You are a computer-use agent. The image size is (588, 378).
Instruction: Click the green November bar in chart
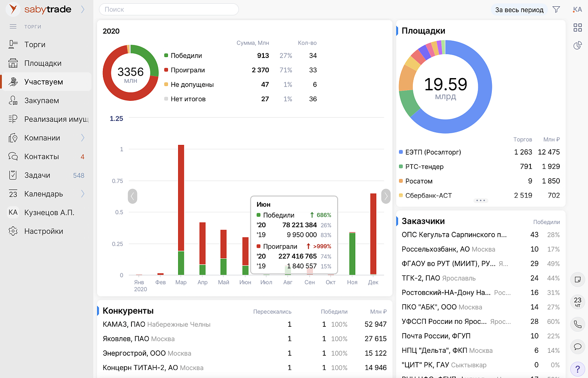(352, 254)
